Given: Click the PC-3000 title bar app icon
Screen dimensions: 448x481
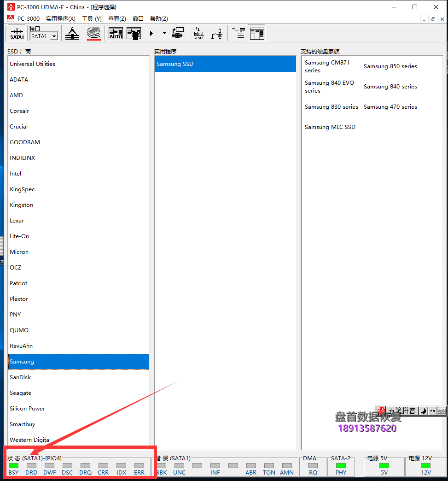Looking at the screenshot, I should pos(11,7).
